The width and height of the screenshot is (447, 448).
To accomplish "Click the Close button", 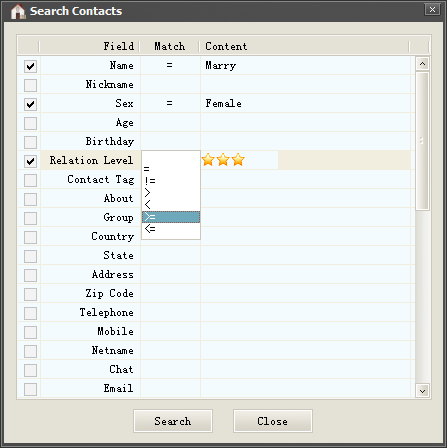I will point(273,421).
